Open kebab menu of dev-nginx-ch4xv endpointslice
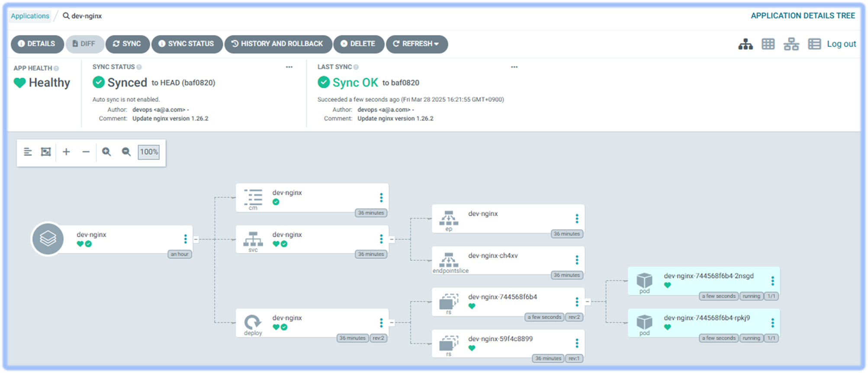 click(x=577, y=260)
